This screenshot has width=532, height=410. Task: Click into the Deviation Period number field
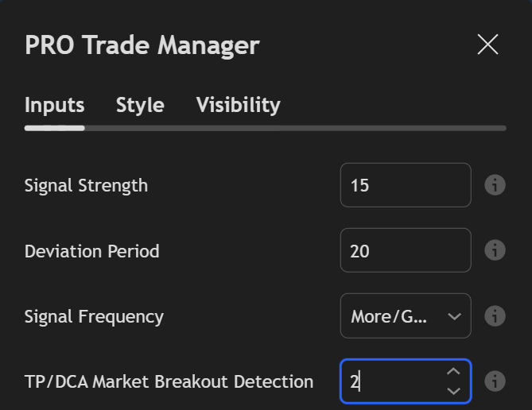[x=405, y=251]
